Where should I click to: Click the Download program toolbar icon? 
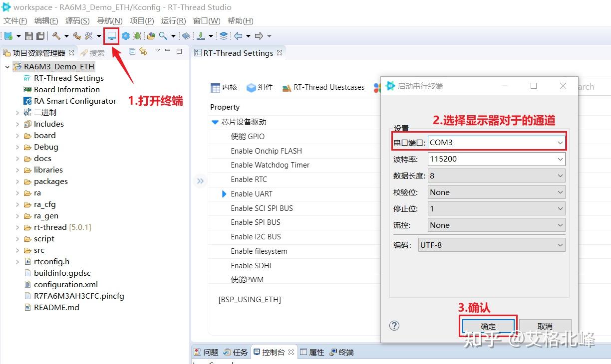pyautogui.click(x=200, y=36)
